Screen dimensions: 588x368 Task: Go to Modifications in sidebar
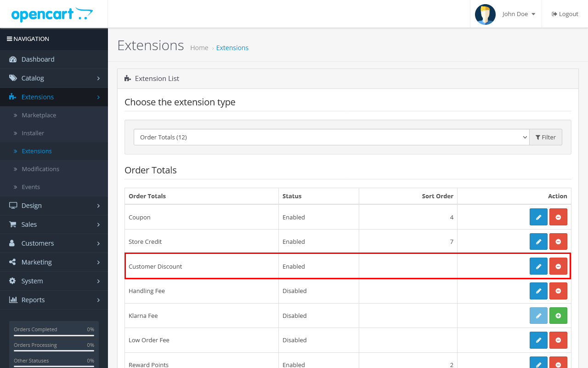(40, 169)
